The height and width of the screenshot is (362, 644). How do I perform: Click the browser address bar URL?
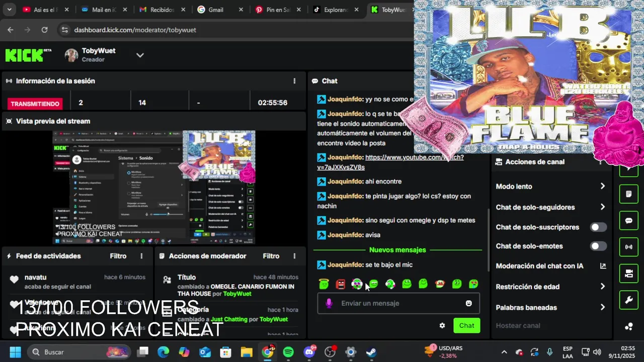pos(135,30)
